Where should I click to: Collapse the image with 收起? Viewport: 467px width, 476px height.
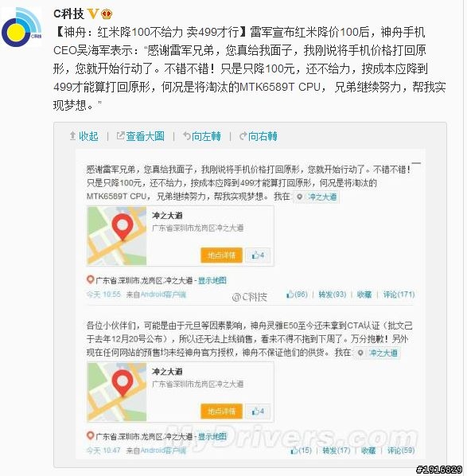coord(84,136)
